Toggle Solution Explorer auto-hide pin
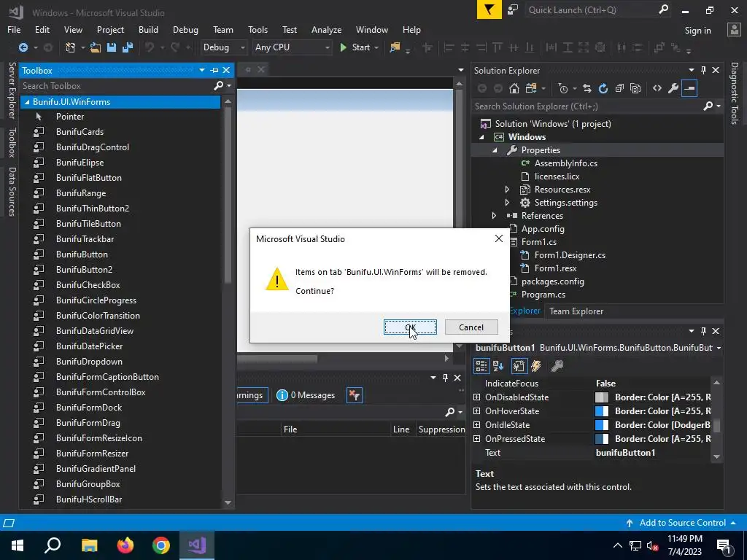747x560 pixels. (x=703, y=70)
